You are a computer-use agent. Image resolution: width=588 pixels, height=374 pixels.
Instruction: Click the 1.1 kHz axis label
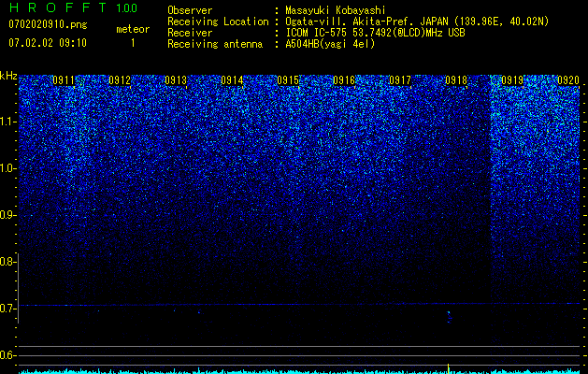pos(8,122)
